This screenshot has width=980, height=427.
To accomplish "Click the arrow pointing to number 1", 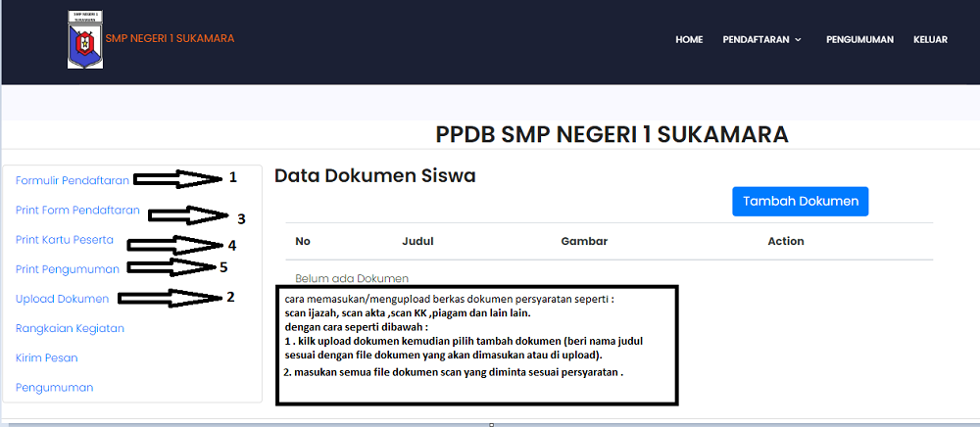I will 178,178.
